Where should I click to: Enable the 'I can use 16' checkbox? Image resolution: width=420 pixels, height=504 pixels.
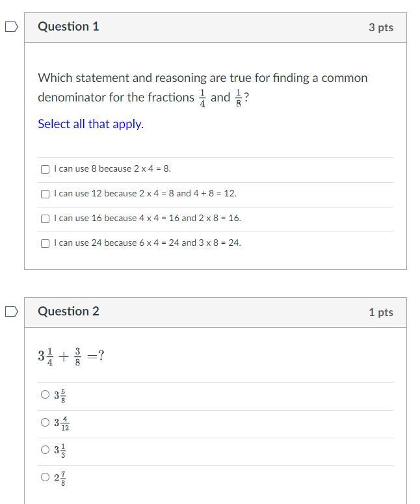point(45,219)
